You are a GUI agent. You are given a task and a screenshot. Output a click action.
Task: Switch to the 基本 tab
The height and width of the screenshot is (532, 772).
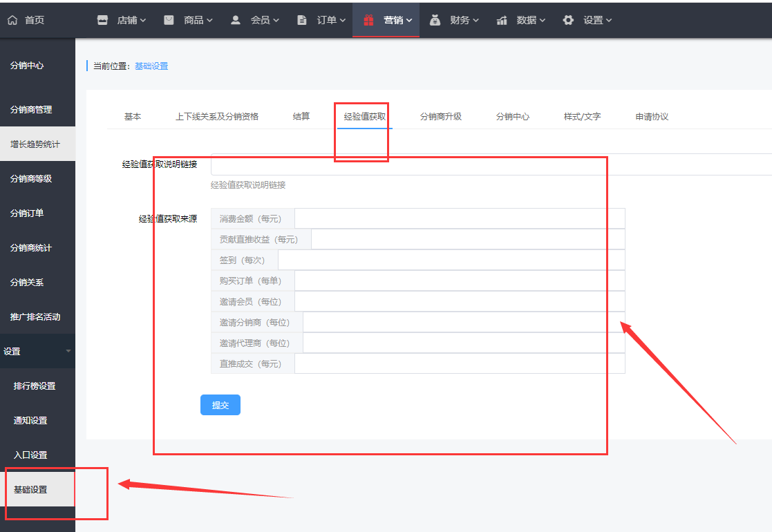click(x=133, y=117)
